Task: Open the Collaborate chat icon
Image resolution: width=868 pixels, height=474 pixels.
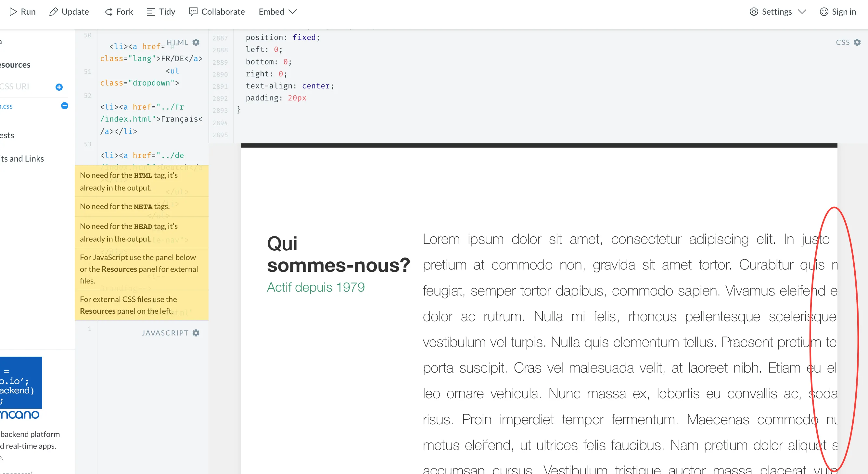Action: coord(193,12)
